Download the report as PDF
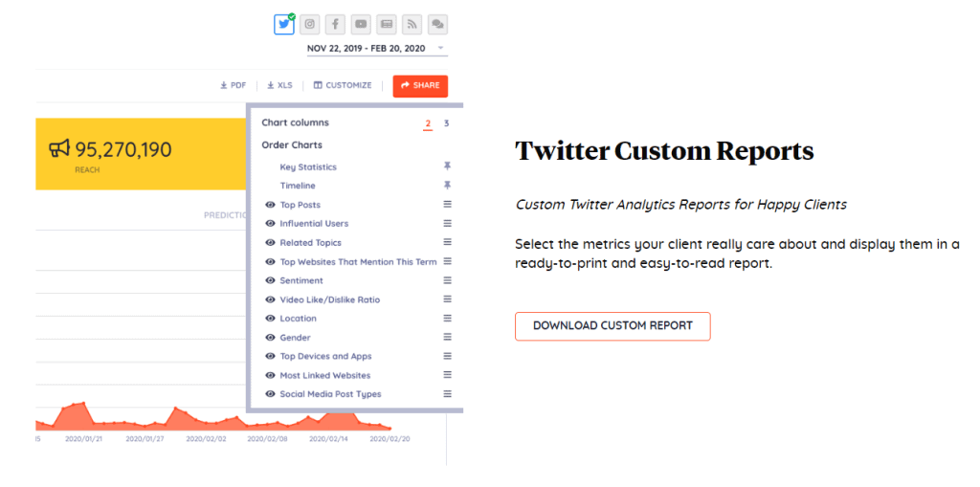 click(x=234, y=86)
